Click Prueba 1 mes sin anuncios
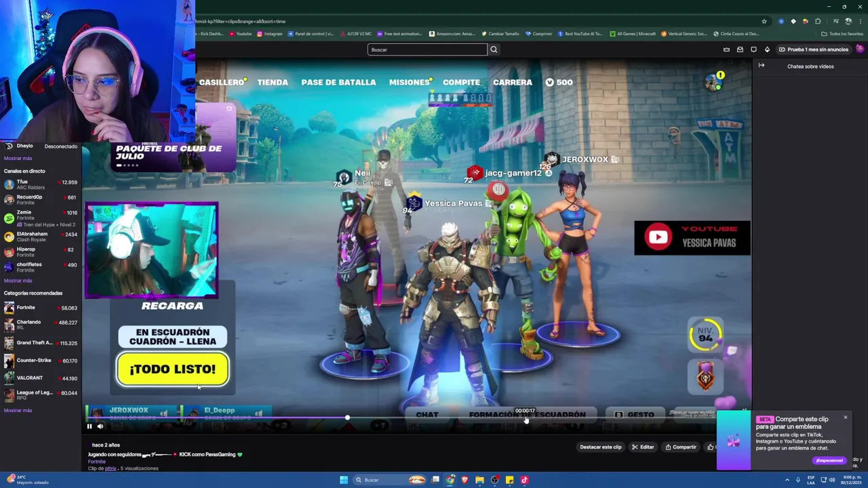The width and height of the screenshot is (868, 488). 813,49
